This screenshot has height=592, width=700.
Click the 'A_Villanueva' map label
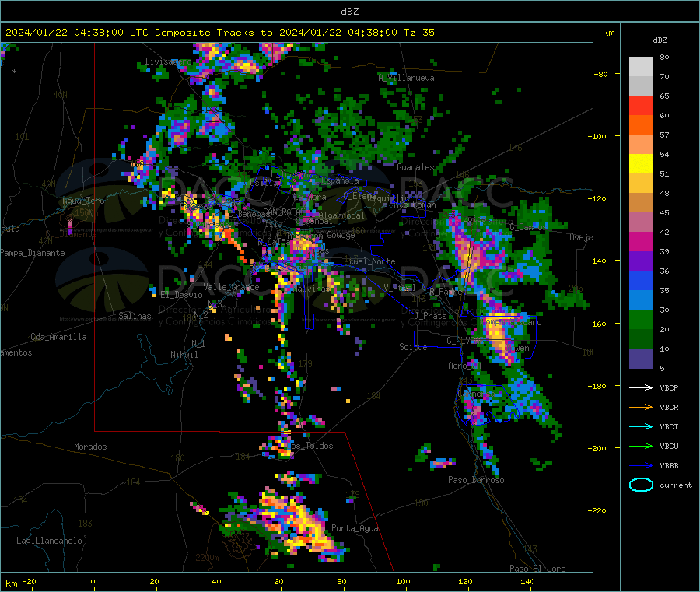(406, 78)
